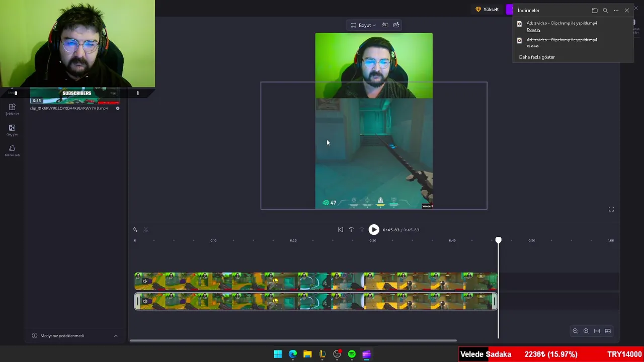
Task: Open Spotify from taskbar
Action: [x=352, y=354]
